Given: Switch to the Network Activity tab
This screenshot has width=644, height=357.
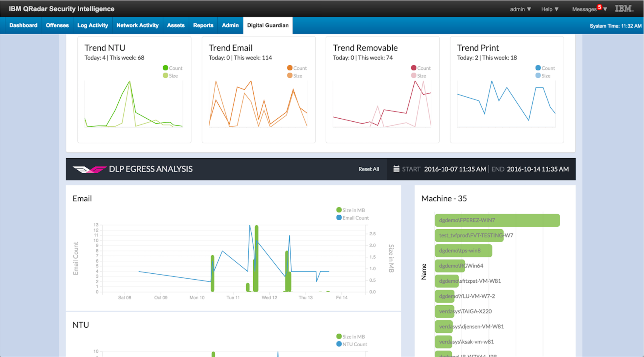Looking at the screenshot, I should click(x=138, y=25).
